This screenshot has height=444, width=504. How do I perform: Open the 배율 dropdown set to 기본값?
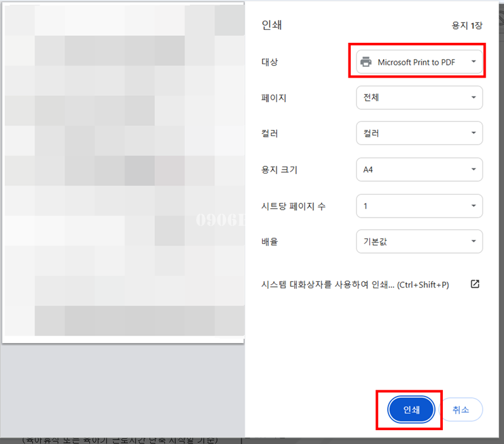point(419,242)
